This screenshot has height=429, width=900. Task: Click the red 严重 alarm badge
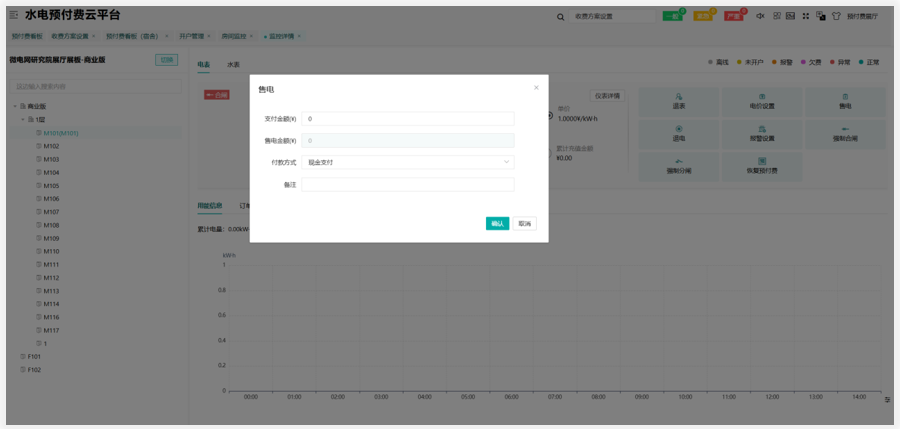click(x=734, y=17)
